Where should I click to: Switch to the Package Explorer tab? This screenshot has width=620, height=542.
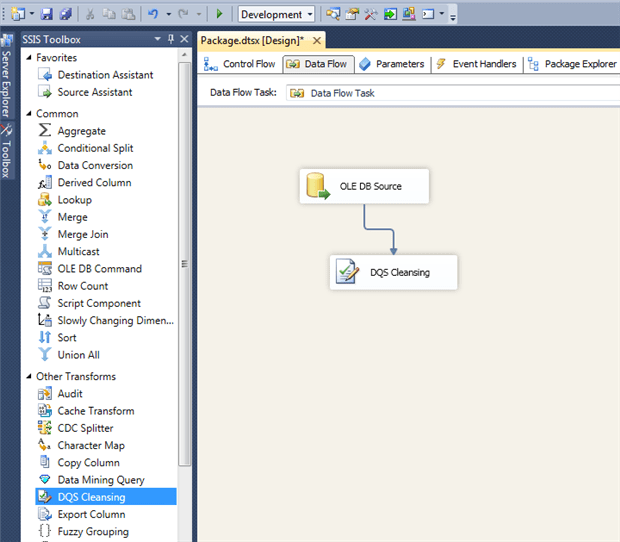pos(572,64)
